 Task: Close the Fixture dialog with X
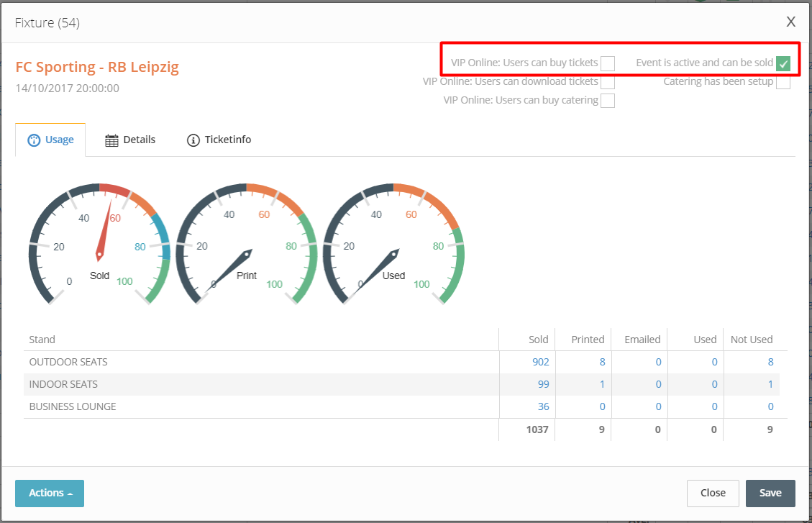(790, 22)
